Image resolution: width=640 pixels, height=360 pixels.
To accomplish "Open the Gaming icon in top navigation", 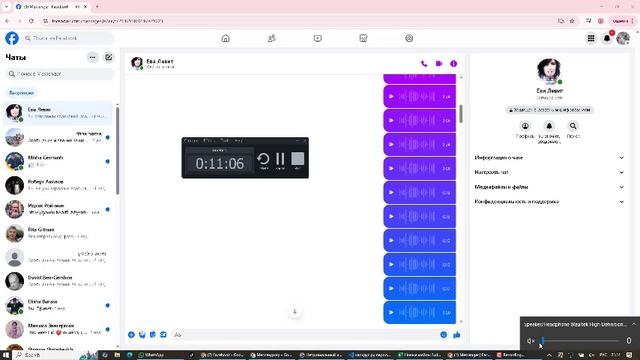I will 409,38.
